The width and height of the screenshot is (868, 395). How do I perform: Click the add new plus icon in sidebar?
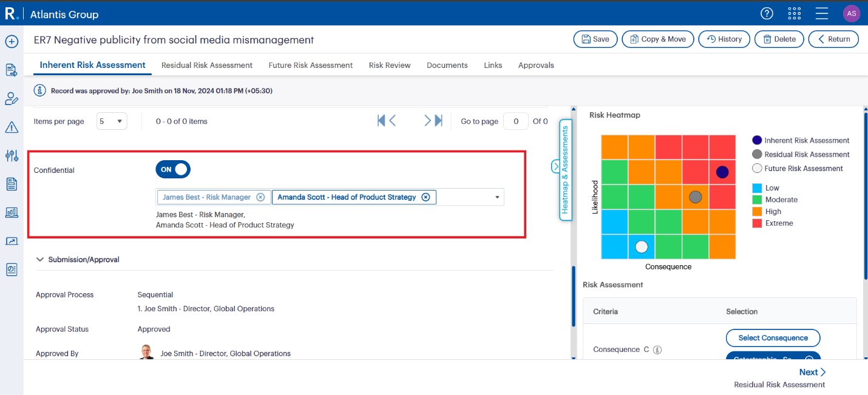12,41
